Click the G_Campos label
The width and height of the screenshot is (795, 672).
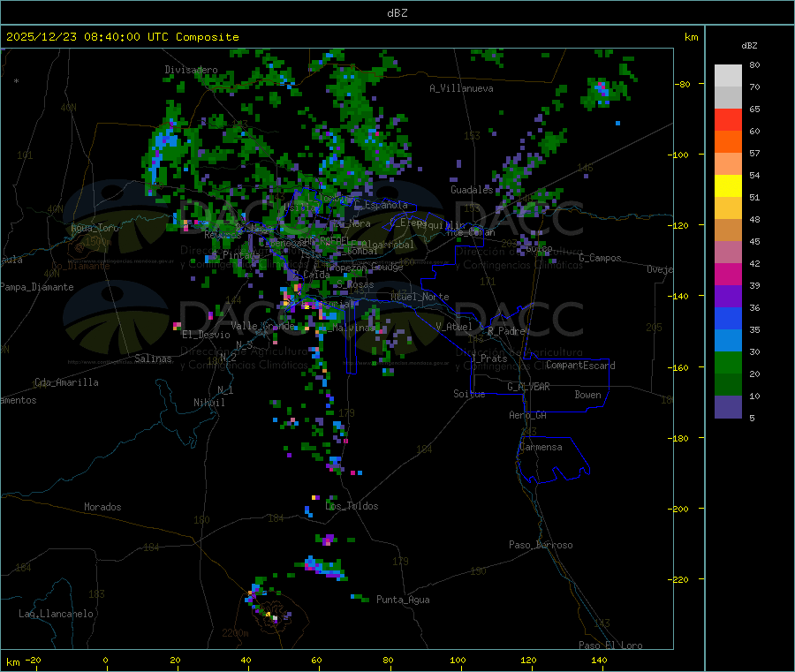click(601, 258)
